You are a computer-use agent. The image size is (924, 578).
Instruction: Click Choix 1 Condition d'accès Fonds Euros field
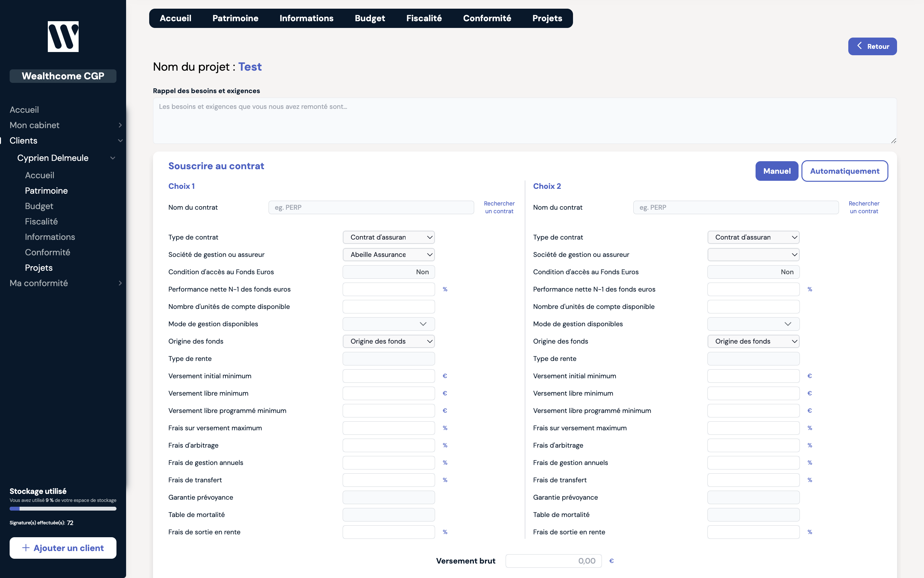tap(389, 272)
